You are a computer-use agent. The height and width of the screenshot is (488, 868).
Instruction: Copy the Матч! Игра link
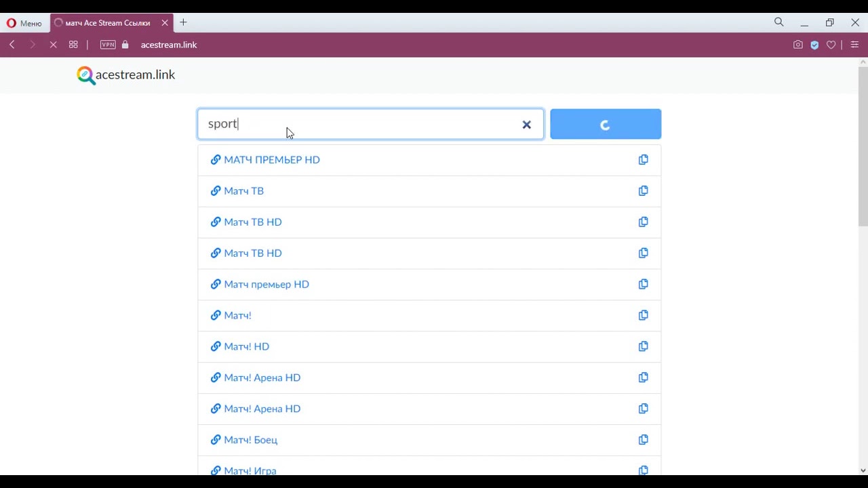pyautogui.click(x=643, y=470)
